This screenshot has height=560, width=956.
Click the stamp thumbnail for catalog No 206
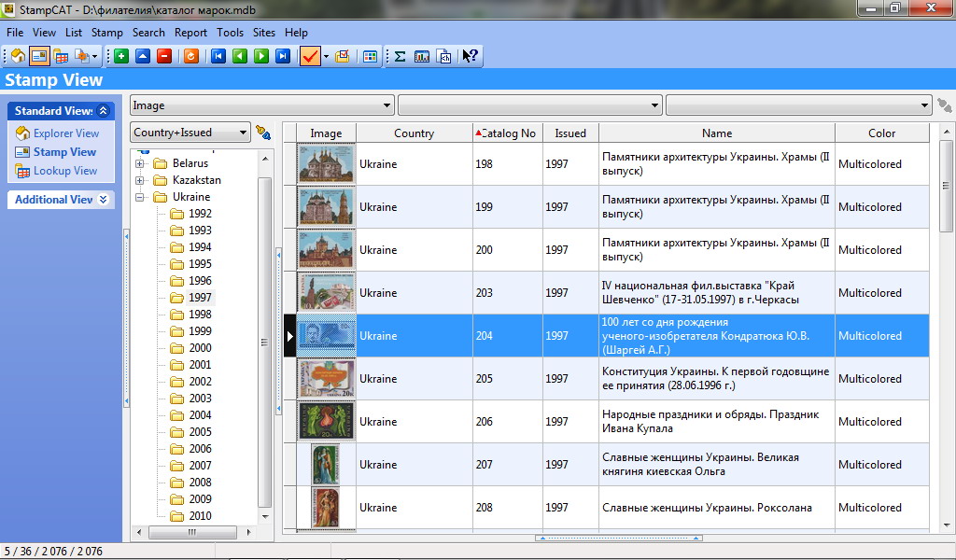coord(326,422)
